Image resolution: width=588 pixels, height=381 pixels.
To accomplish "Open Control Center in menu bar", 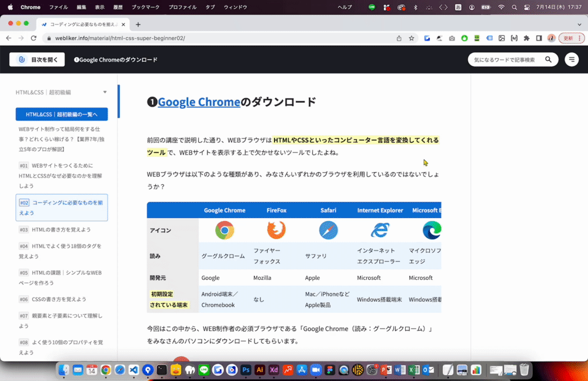I will tap(527, 7).
